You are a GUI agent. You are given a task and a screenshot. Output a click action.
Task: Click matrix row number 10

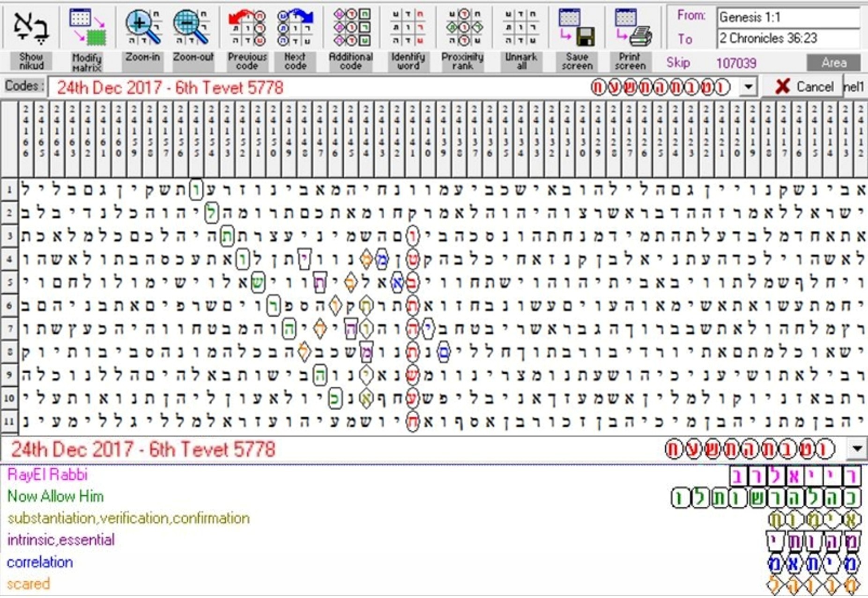tap(9, 398)
